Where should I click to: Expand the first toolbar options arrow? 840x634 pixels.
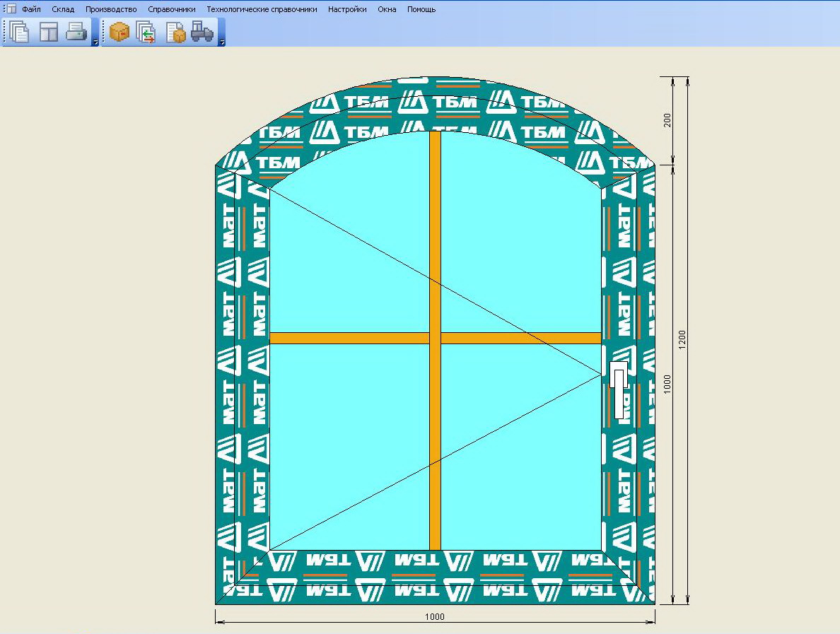pos(95,41)
